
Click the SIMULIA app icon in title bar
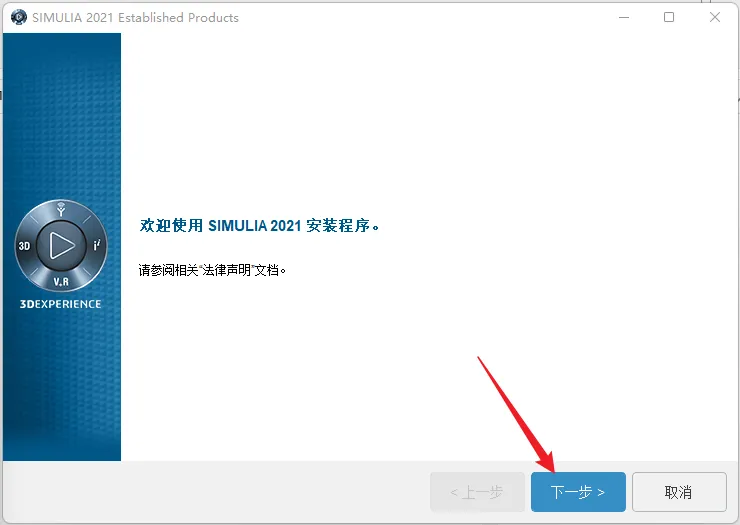point(19,17)
